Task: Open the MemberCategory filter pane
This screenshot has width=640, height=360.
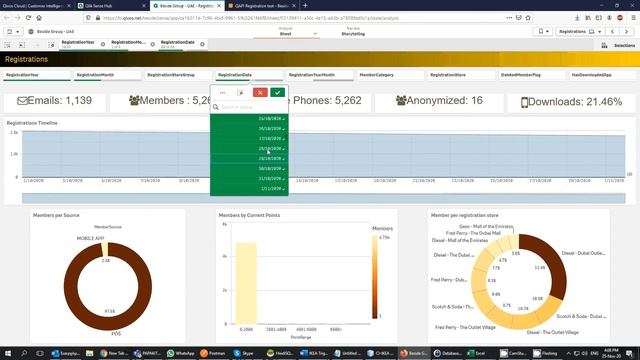Action: click(x=391, y=75)
